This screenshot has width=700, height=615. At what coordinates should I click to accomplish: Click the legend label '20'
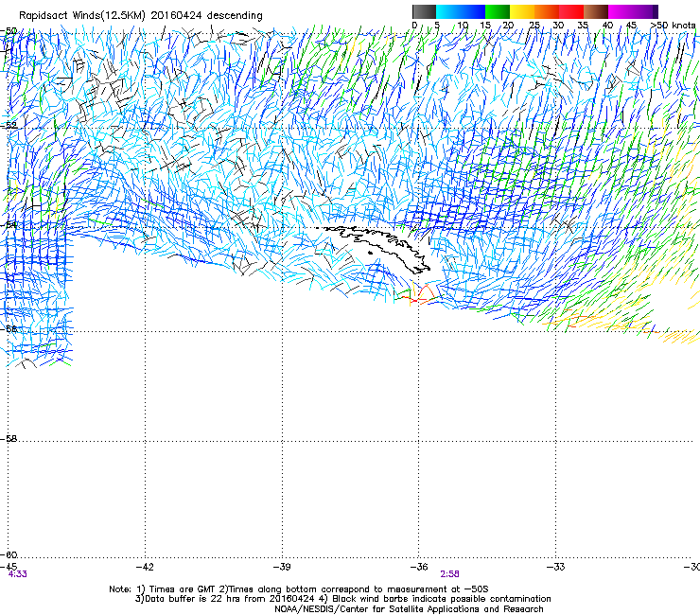tap(508, 25)
